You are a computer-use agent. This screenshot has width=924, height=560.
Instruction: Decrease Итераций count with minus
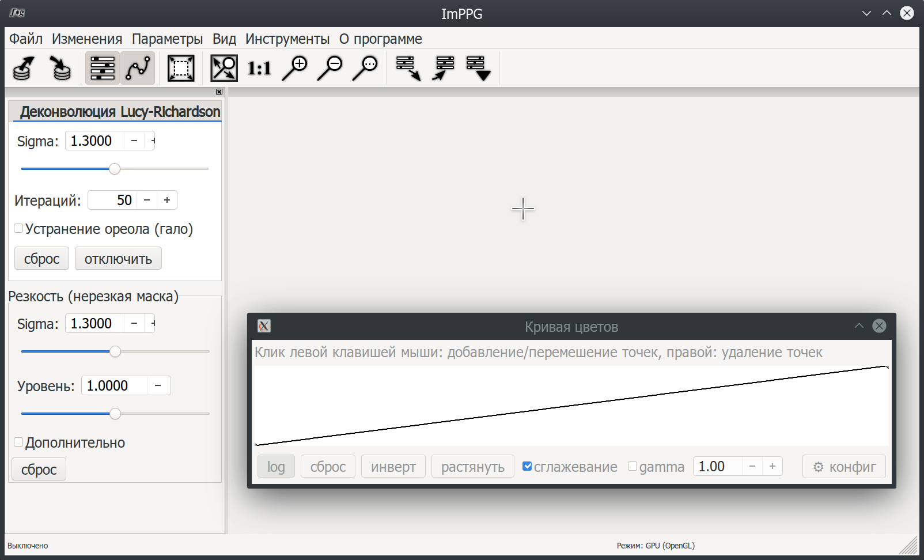(147, 200)
